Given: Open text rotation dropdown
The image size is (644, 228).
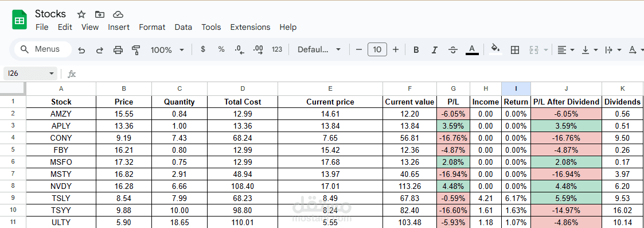Looking at the screenshot, I should [x=636, y=50].
